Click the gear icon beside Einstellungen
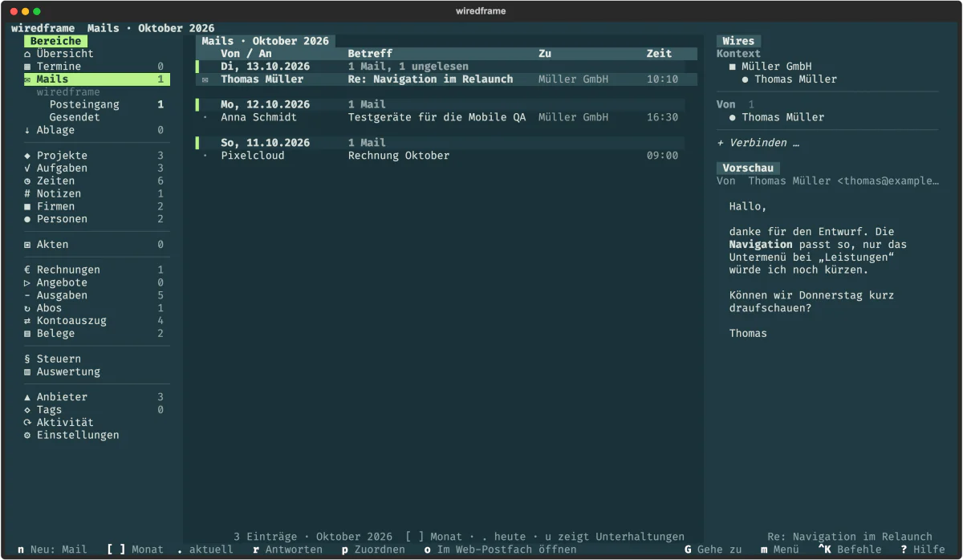 27,435
